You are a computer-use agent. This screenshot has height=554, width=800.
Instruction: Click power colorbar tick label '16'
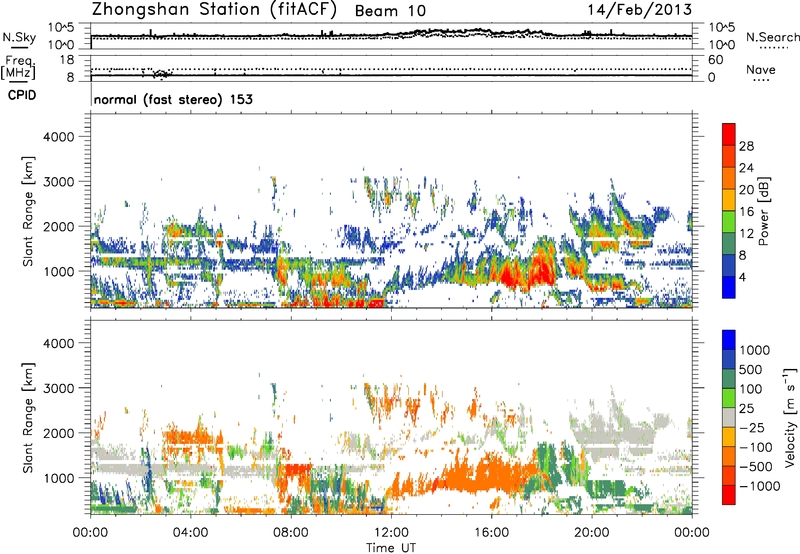pos(746,212)
